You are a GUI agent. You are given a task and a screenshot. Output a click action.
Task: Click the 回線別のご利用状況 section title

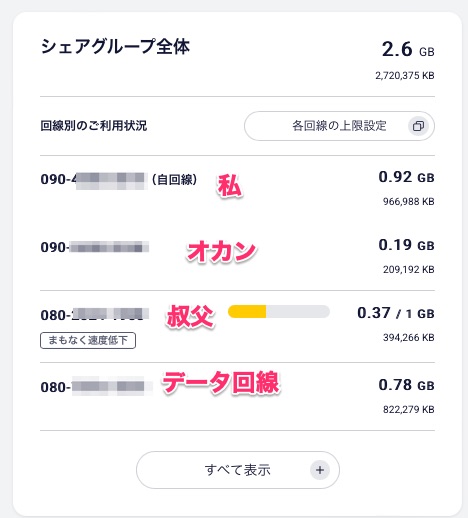point(94,126)
